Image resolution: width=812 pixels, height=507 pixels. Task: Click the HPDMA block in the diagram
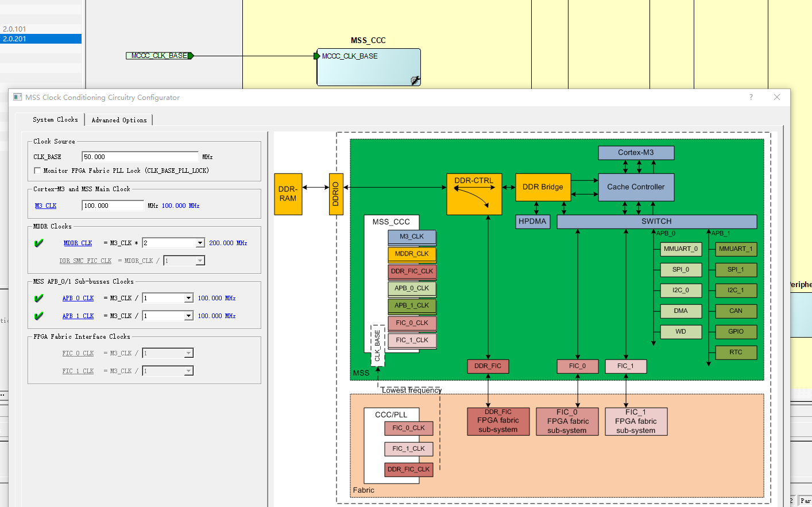(532, 221)
